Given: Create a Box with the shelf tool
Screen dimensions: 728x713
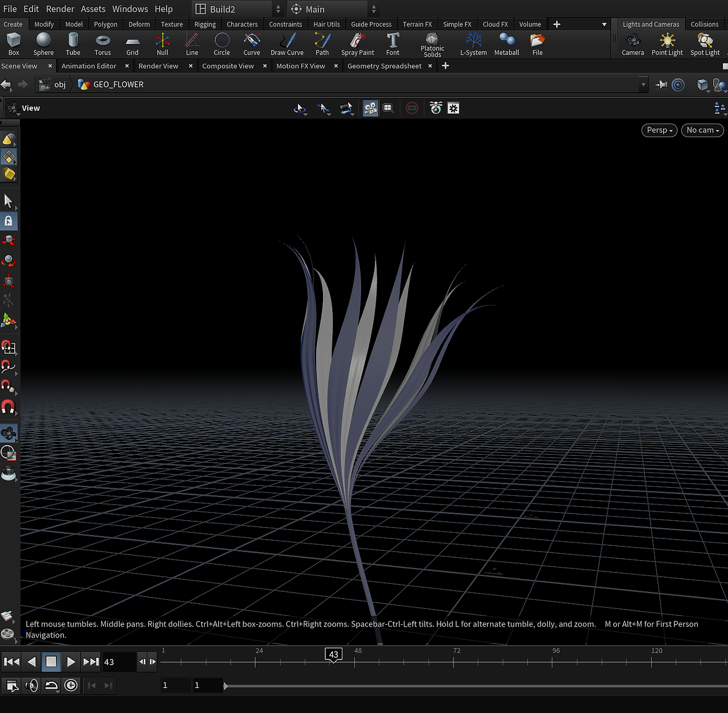Looking at the screenshot, I should [14, 44].
